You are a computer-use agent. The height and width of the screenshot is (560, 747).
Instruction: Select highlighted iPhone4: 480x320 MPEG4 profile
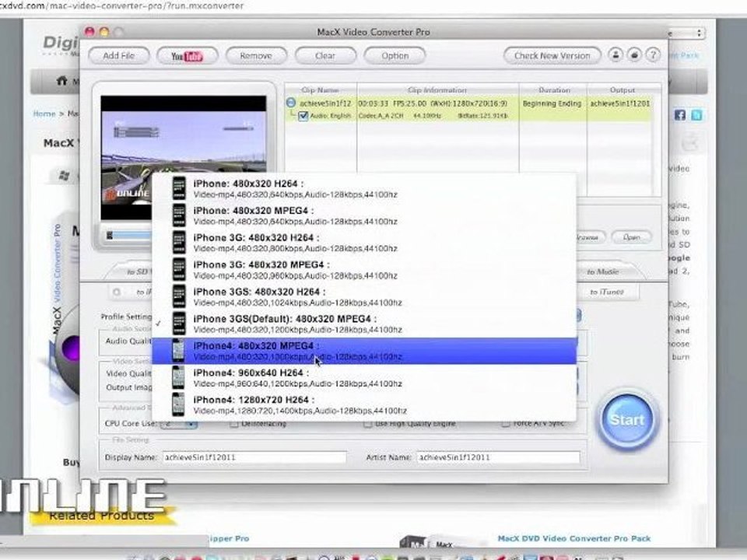(364, 351)
